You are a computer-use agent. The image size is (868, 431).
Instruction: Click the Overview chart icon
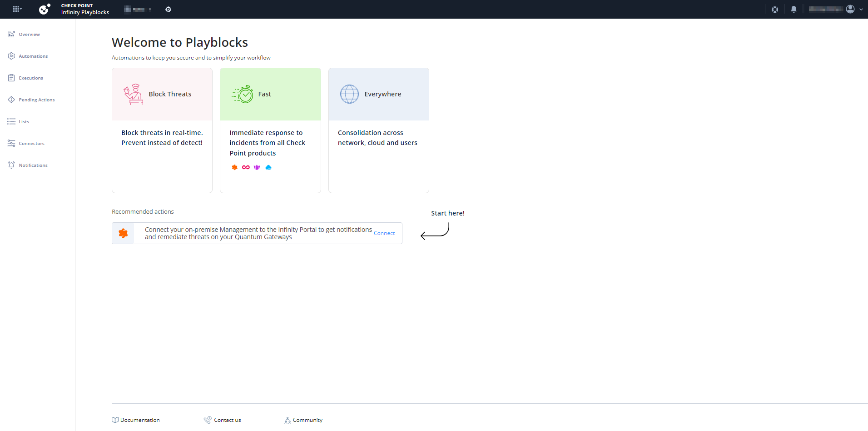click(x=11, y=34)
